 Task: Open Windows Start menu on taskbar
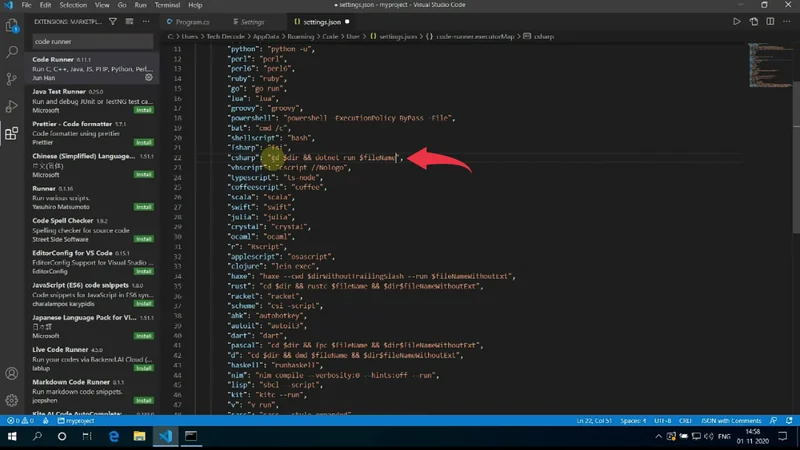point(12,437)
